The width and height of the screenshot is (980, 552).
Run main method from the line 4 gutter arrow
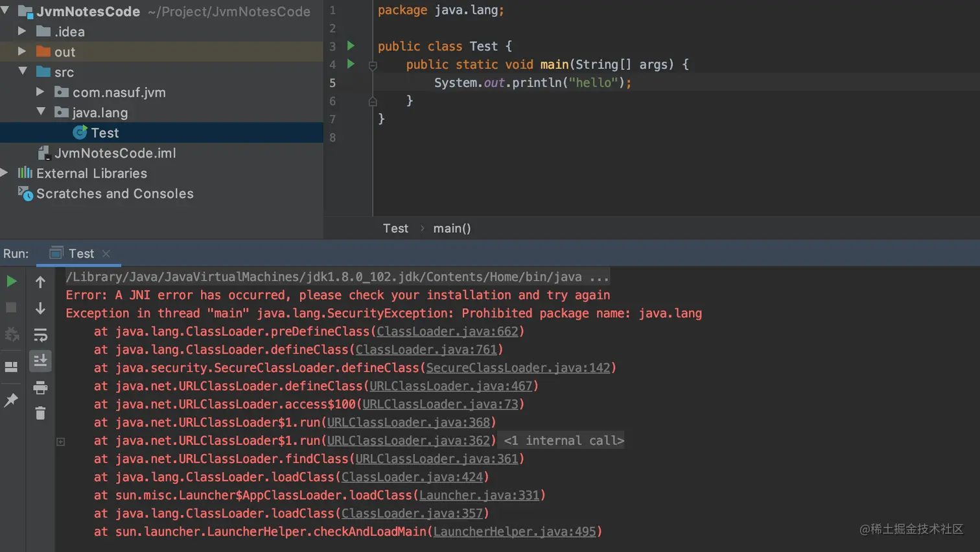pos(351,64)
